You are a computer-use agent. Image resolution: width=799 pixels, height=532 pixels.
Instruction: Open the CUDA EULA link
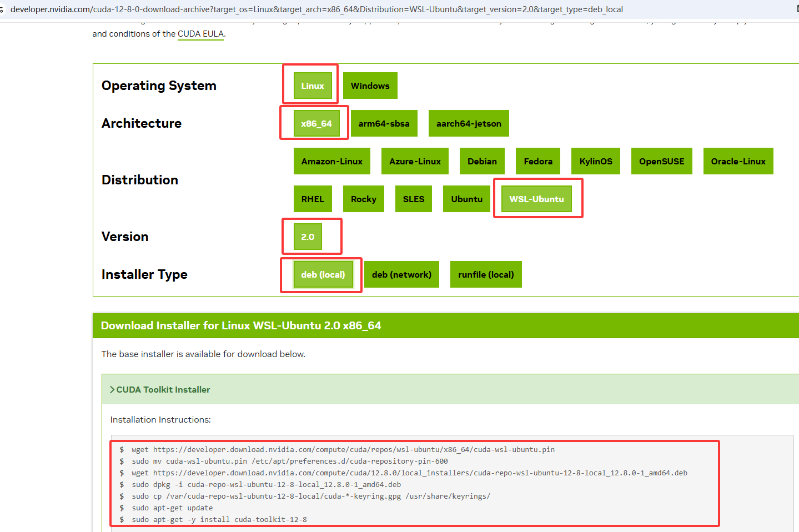pos(200,34)
